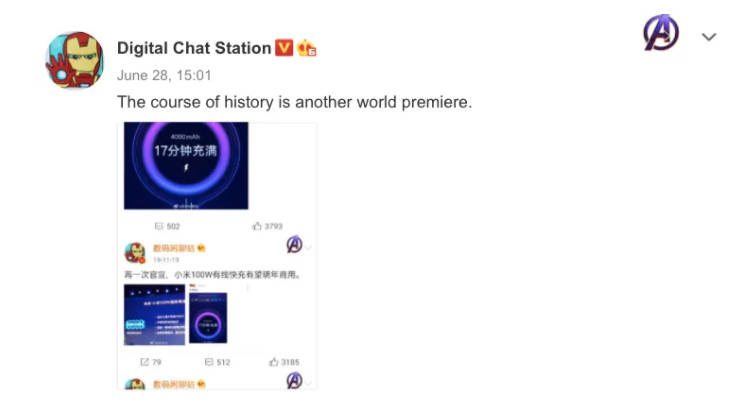Image resolution: width=752 pixels, height=403 pixels.
Task: Click the large Avengers logo icon
Action: point(661,33)
